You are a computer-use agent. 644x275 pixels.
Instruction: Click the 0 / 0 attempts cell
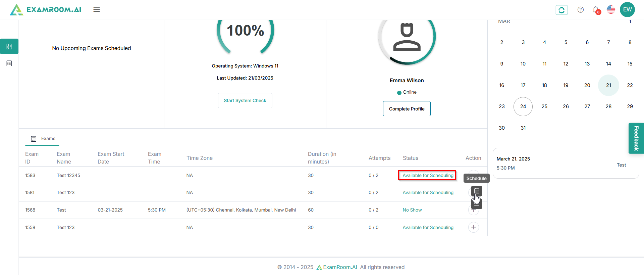374,227
